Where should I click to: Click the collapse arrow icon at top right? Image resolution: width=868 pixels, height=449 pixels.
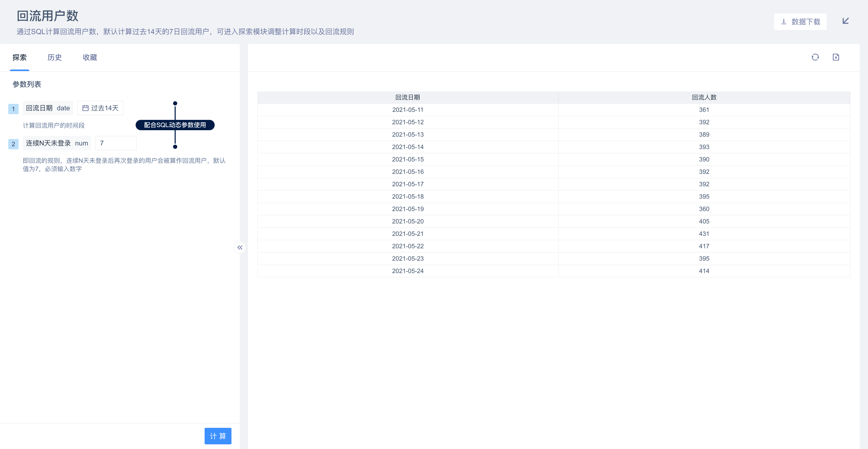click(x=846, y=21)
